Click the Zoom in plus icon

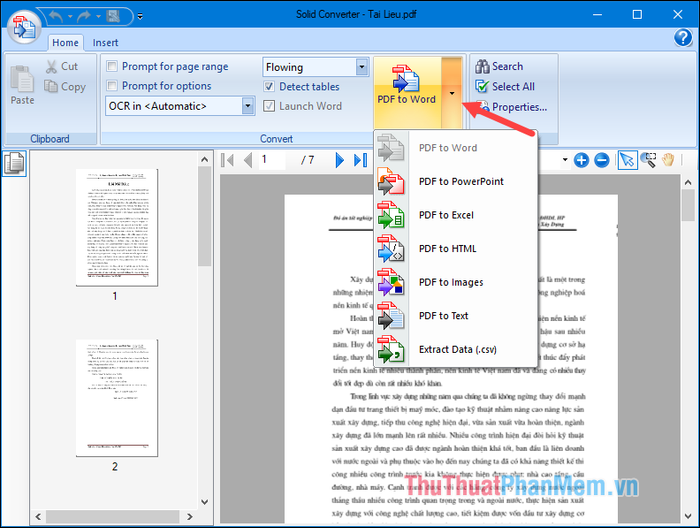581,160
